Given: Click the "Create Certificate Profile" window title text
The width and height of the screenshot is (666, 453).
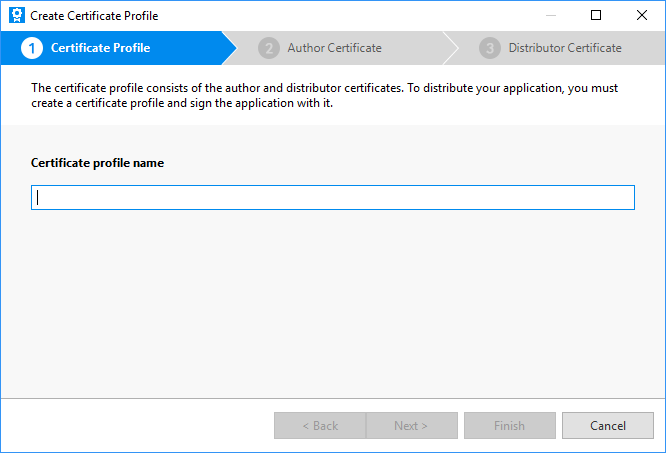Looking at the screenshot, I should tap(94, 15).
